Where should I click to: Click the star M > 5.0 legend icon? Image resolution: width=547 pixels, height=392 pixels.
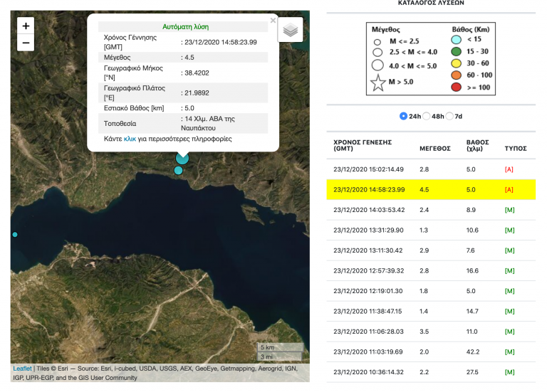[377, 83]
